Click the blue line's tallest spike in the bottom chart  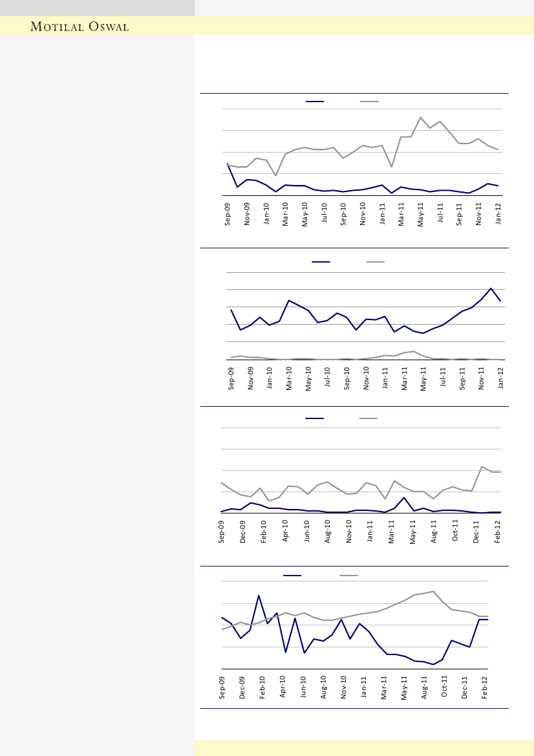[x=259, y=596]
